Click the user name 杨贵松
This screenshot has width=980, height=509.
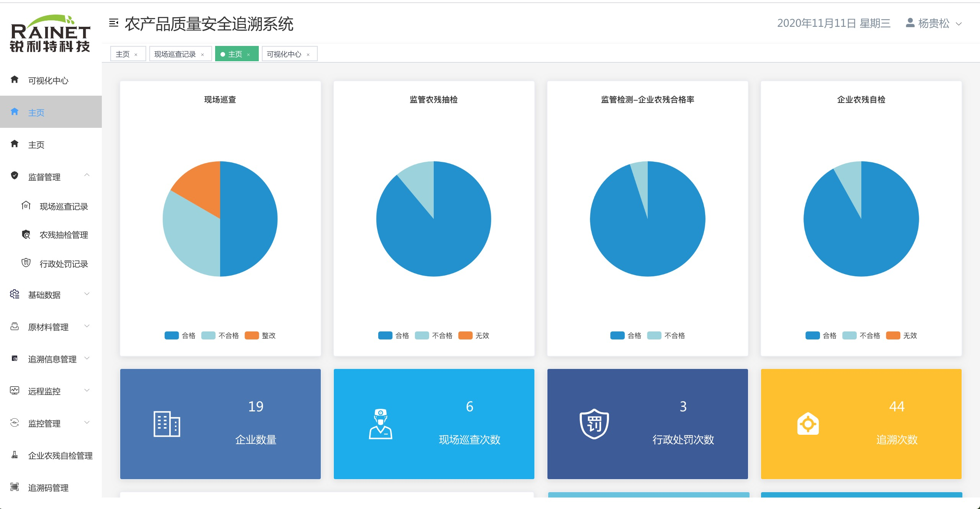click(x=934, y=23)
